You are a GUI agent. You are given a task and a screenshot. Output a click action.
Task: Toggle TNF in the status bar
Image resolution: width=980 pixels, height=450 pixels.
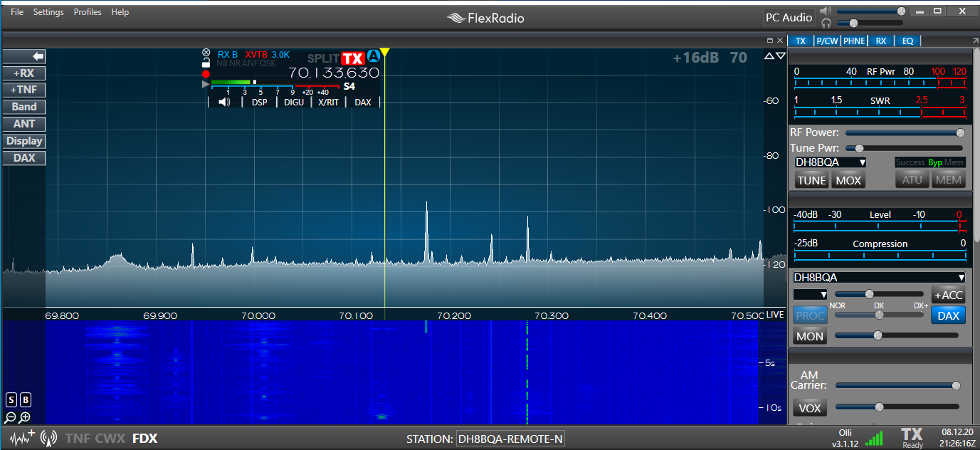(x=78, y=439)
